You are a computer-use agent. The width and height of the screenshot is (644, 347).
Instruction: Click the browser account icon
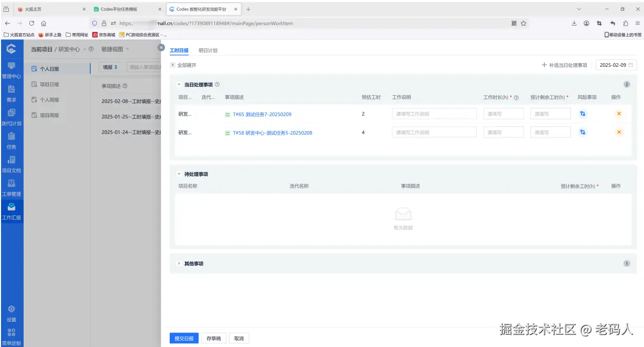(x=586, y=23)
